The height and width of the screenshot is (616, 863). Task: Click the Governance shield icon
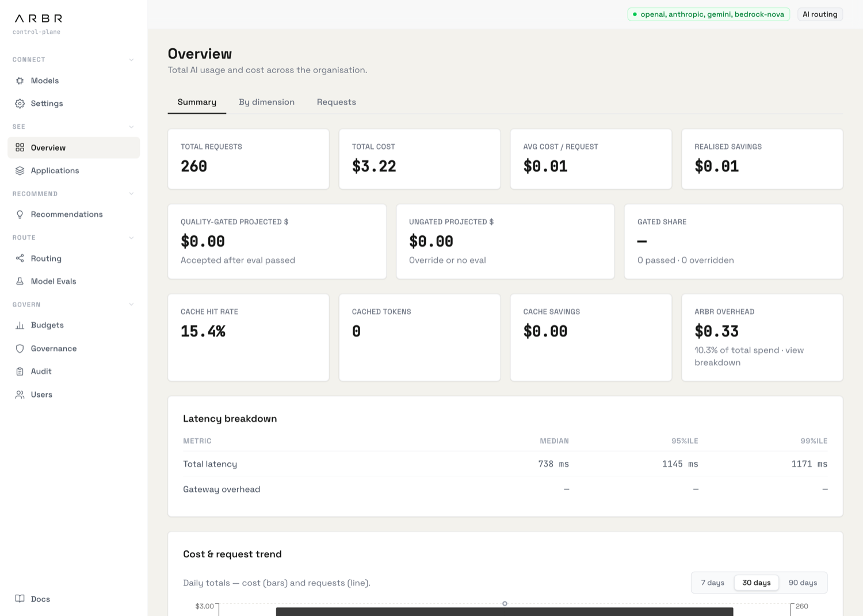point(20,349)
